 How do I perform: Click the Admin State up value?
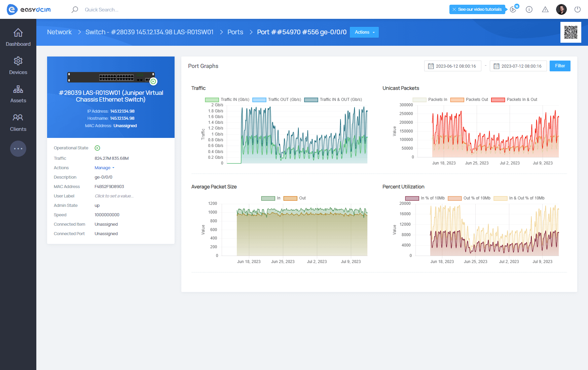[97, 206]
